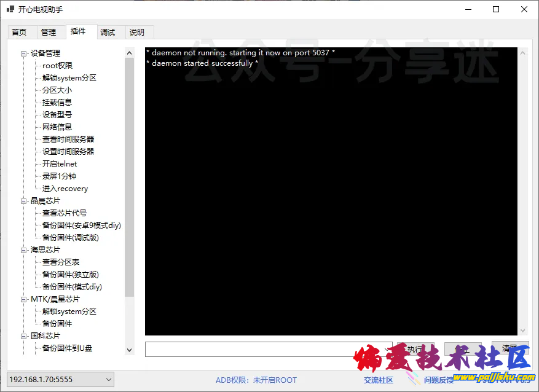The image size is (539, 392).
Task: Collapse the MTK/晨星芯片 group
Action: point(24,299)
